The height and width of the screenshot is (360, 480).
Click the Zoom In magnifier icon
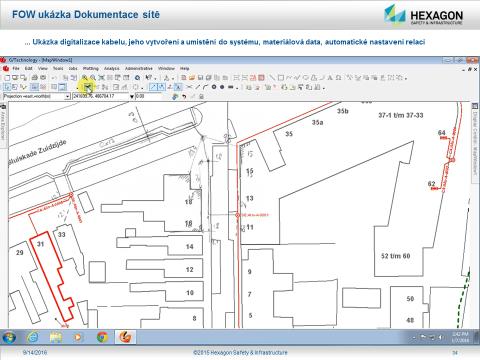coord(85,78)
